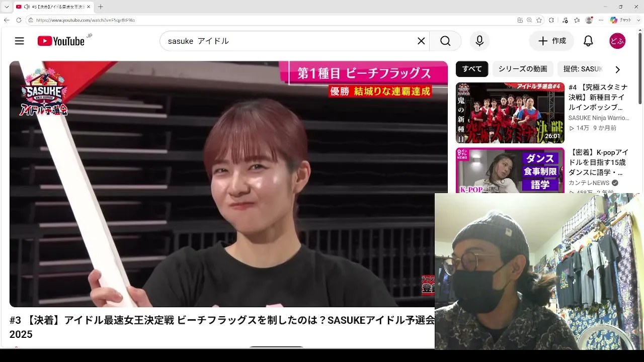Show more filter chips with right chevron
Screen dimensions: 644x362
click(x=617, y=69)
